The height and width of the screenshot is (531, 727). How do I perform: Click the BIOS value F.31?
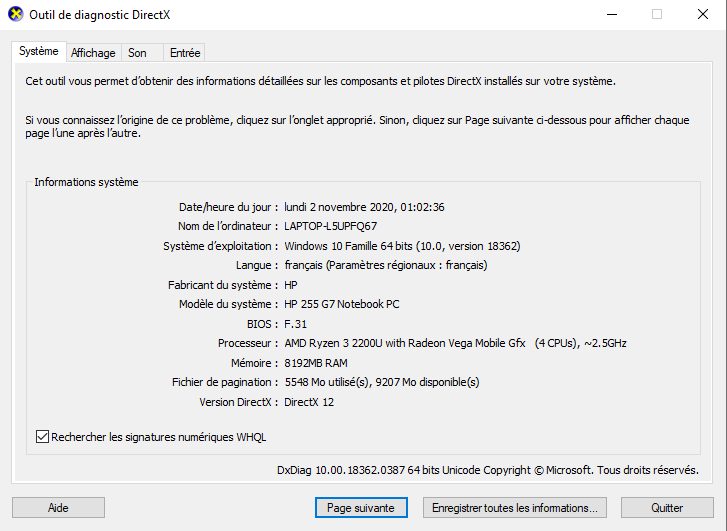coord(295,324)
